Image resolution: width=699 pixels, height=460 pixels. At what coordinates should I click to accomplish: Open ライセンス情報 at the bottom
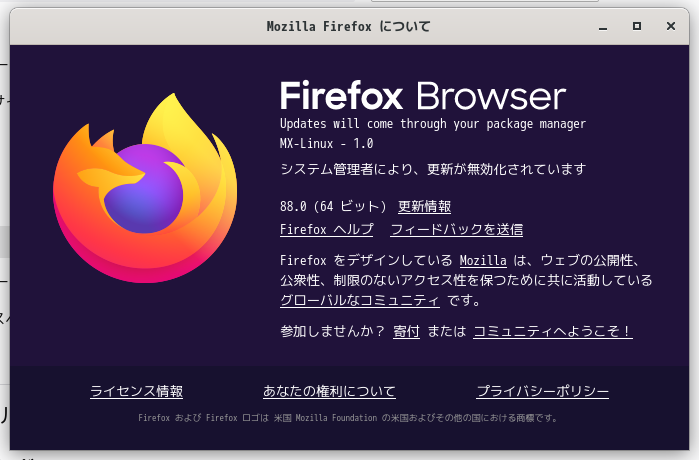tap(136, 391)
